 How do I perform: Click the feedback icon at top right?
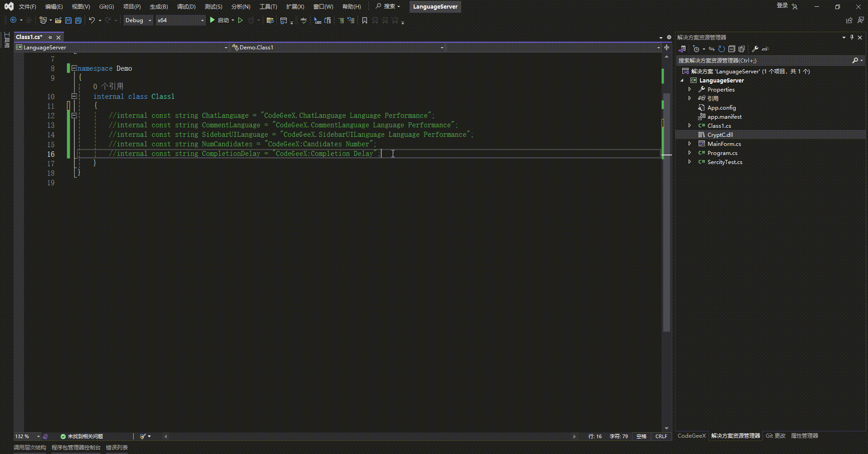860,20
